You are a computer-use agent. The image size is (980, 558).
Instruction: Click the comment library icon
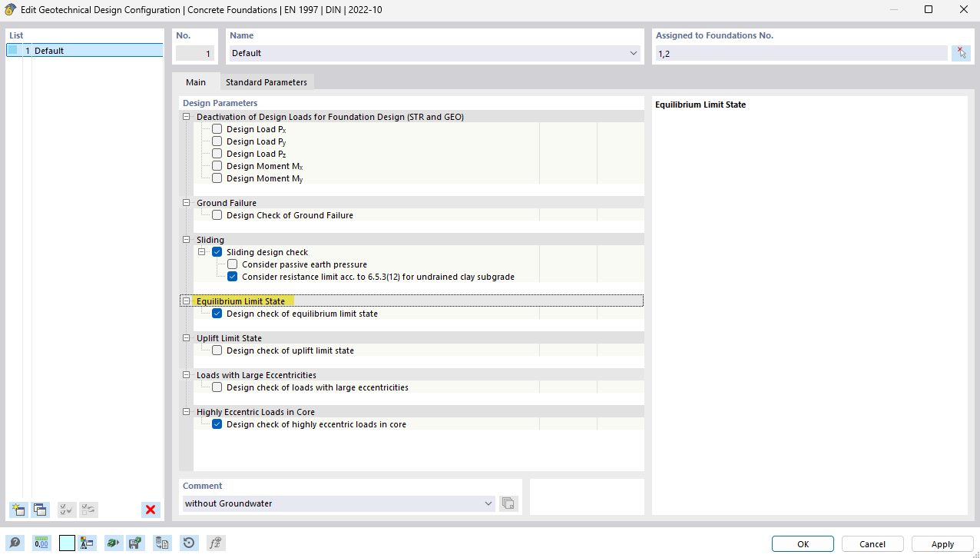tap(508, 503)
